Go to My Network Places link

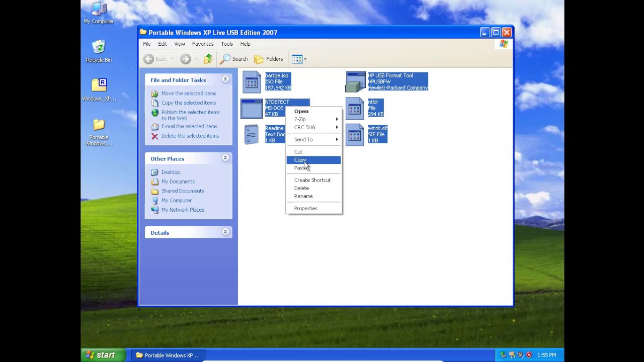click(x=183, y=210)
